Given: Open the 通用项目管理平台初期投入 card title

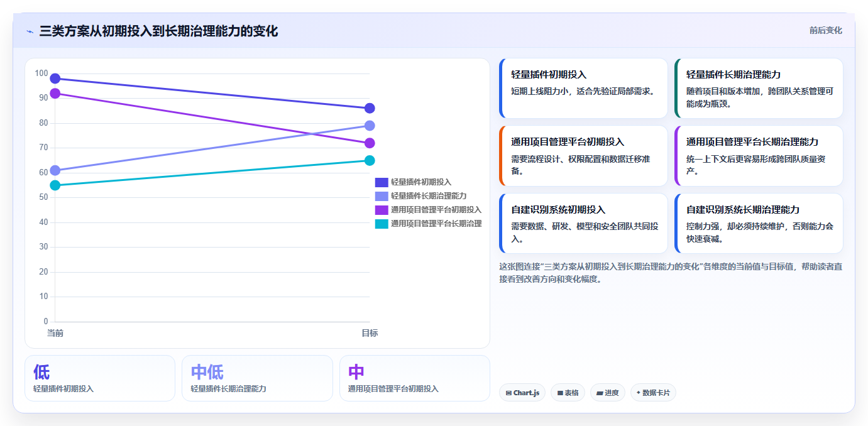Looking at the screenshot, I should [568, 142].
